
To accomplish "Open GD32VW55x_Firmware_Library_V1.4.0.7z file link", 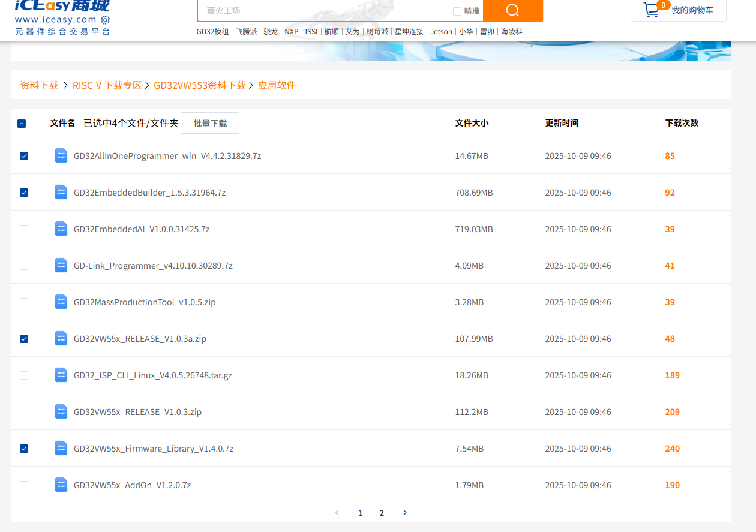I will 154,449.
